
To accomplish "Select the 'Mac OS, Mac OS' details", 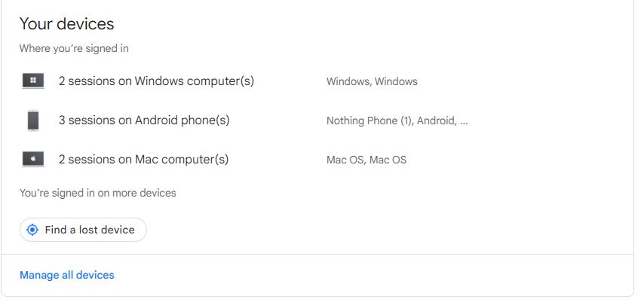I will pyautogui.click(x=366, y=160).
